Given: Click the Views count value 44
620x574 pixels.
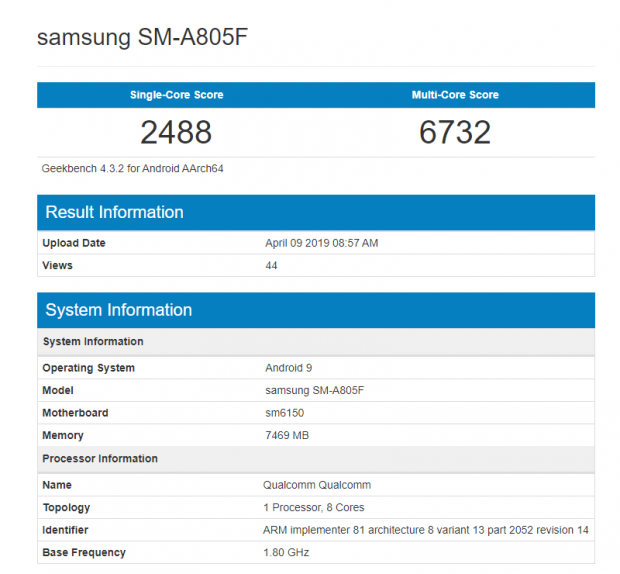Looking at the screenshot, I should coord(271,265).
